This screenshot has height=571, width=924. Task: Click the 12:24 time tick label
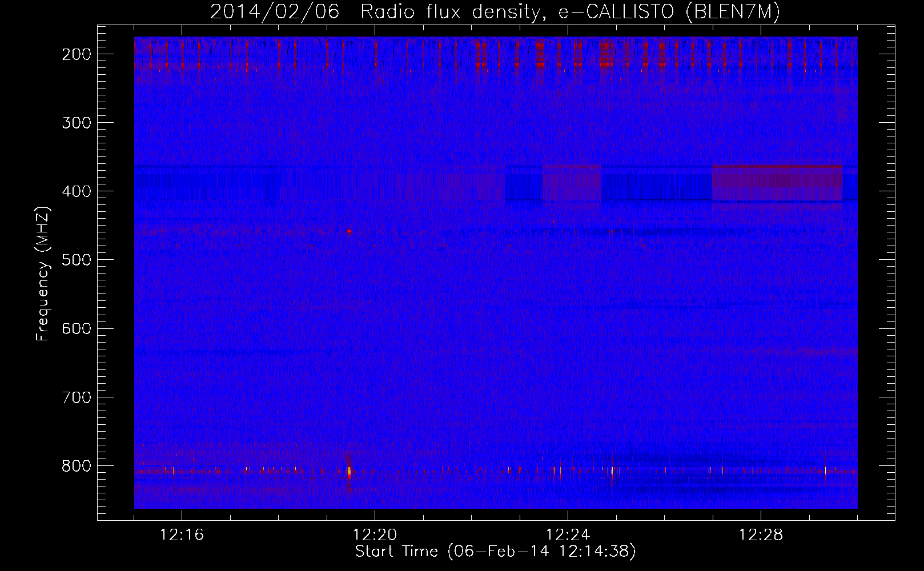[568, 535]
